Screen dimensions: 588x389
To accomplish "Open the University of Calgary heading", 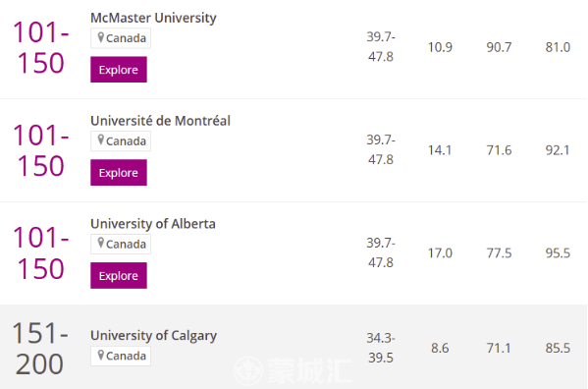I will (153, 335).
